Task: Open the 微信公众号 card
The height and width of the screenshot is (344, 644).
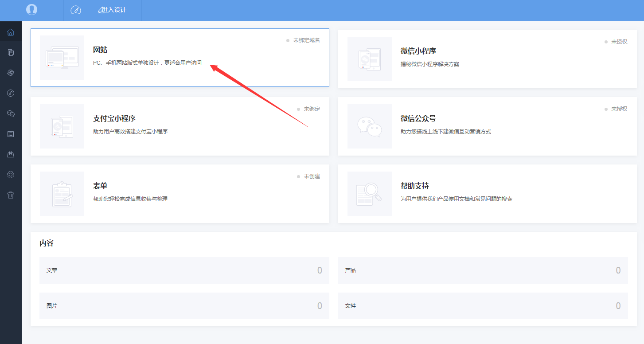Action: (x=487, y=126)
